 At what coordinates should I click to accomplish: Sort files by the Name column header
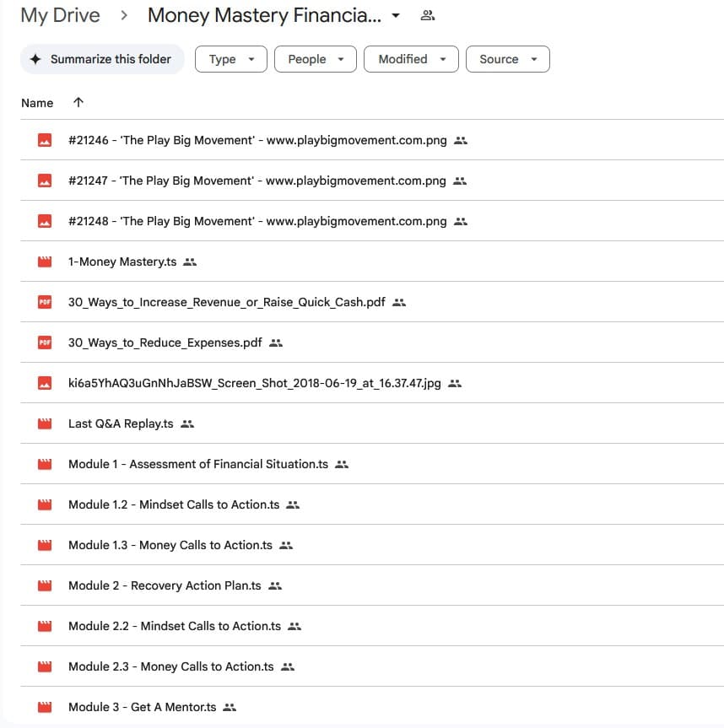pyautogui.click(x=37, y=103)
